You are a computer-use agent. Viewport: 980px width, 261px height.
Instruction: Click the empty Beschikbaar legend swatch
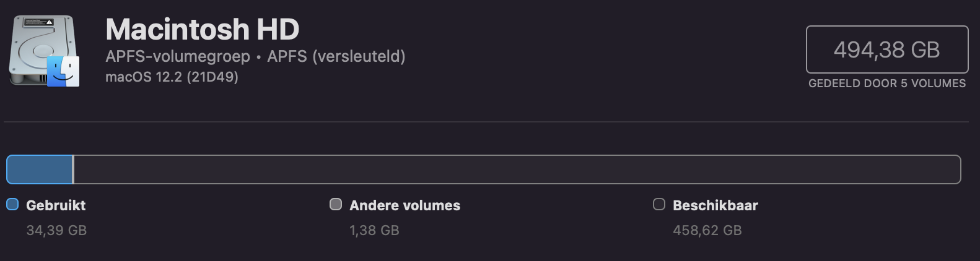pos(659,205)
